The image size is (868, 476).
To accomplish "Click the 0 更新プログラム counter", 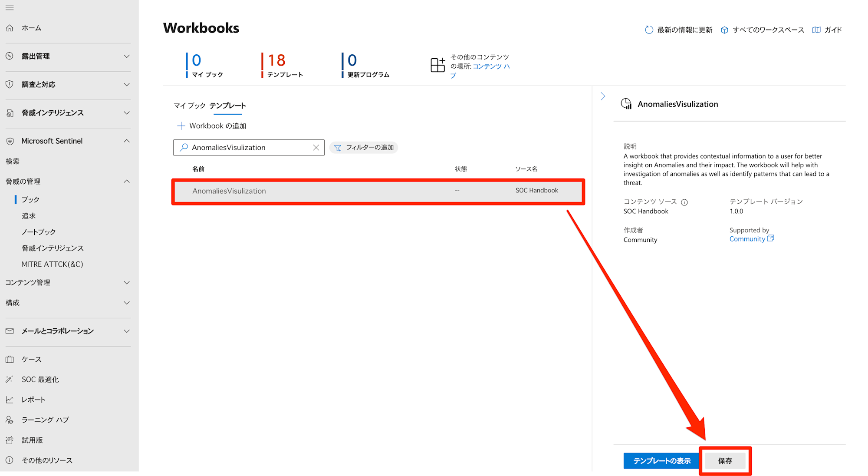I will 365,65.
